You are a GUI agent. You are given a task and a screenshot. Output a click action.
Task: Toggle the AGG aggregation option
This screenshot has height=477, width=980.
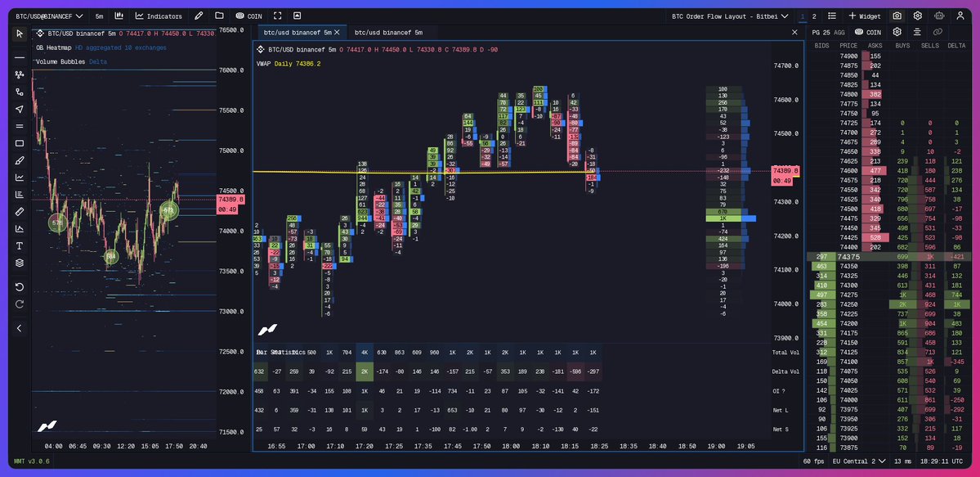[839, 32]
